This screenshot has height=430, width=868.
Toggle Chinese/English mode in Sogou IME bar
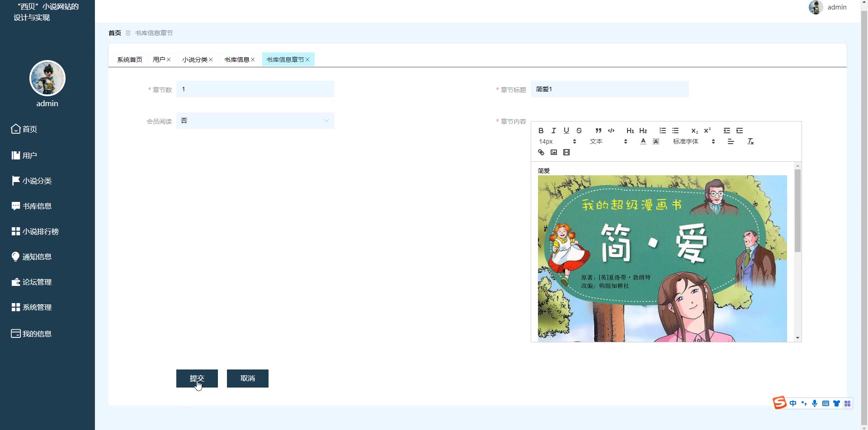pyautogui.click(x=793, y=403)
